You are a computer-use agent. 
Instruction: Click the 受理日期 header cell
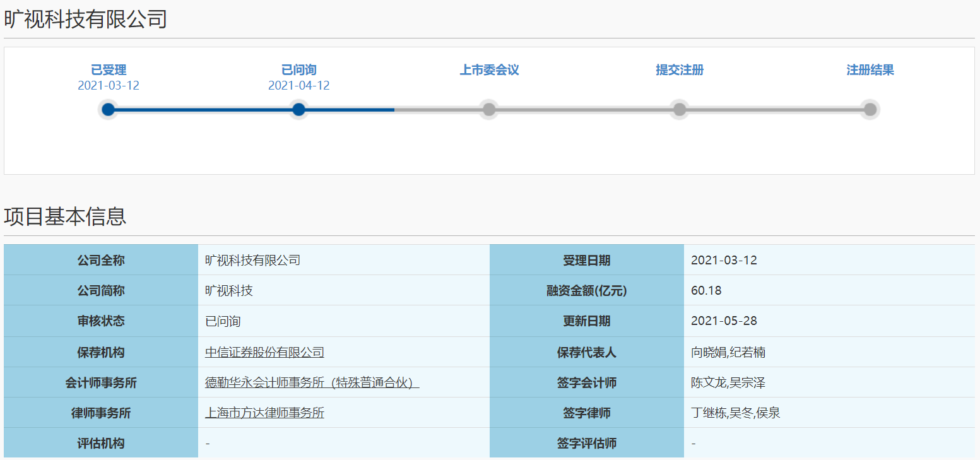587,260
